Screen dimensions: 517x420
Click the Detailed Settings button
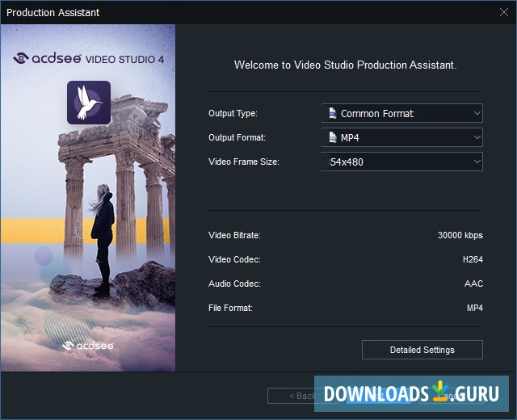422,350
